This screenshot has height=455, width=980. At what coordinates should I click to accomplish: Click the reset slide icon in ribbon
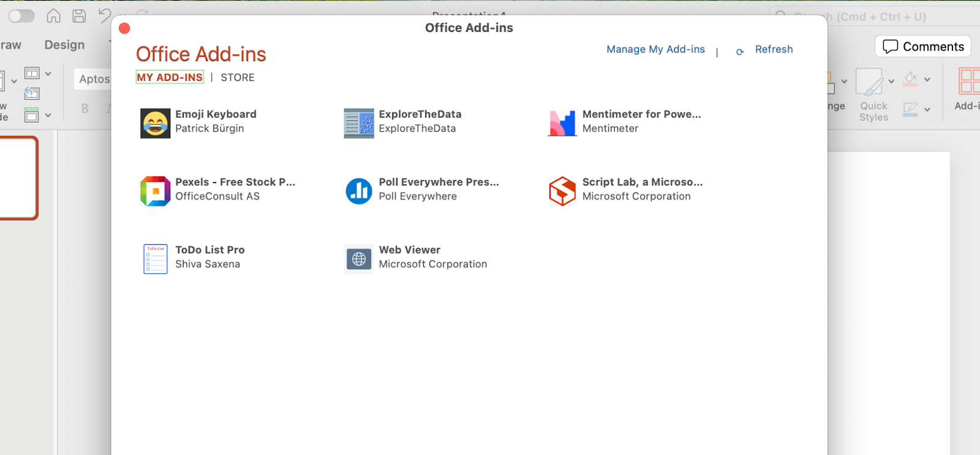tap(32, 94)
